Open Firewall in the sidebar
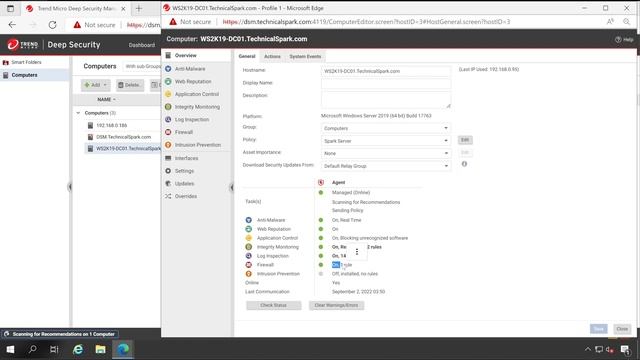Image resolution: width=640 pixels, height=360 pixels. tap(183, 132)
